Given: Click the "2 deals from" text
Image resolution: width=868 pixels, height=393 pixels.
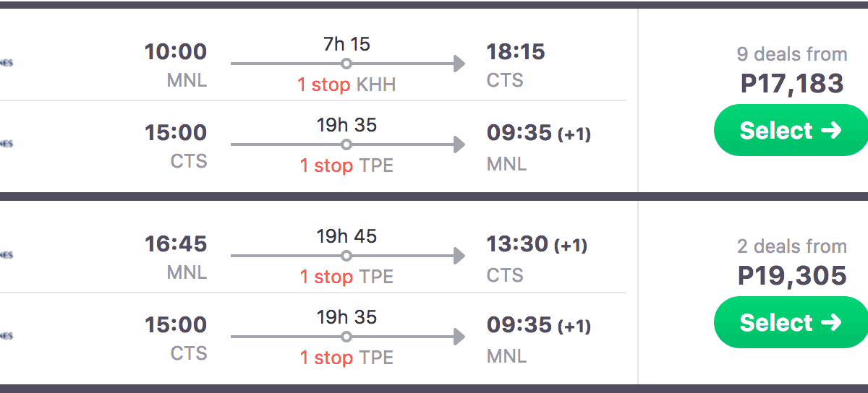Looking at the screenshot, I should pos(792,246).
